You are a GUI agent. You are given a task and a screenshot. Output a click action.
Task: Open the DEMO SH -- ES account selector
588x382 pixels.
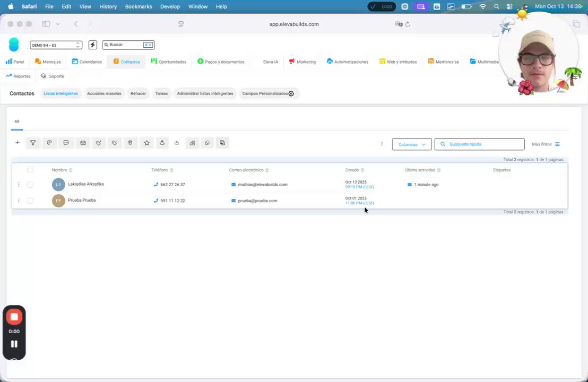pos(56,45)
